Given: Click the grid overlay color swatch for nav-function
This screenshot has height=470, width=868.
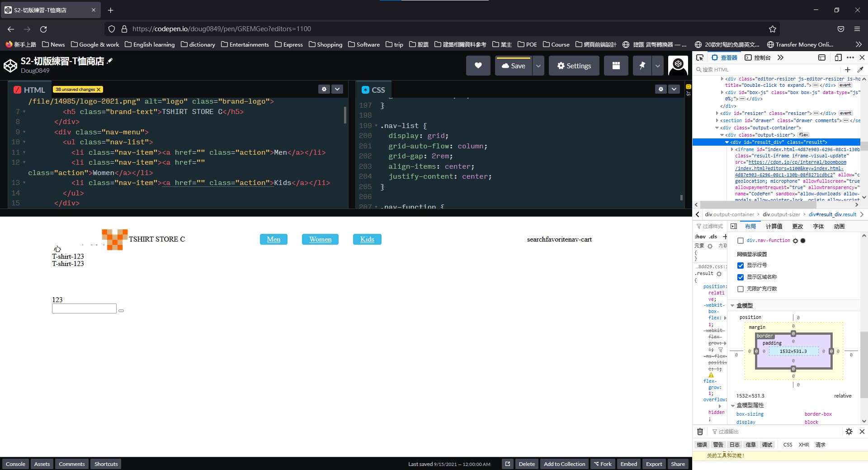Looking at the screenshot, I should point(803,241).
